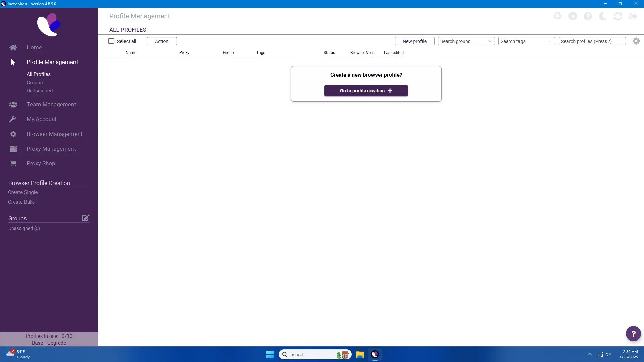Click the muted volume icon in tray
The width and height of the screenshot is (644, 362).
coord(609,354)
